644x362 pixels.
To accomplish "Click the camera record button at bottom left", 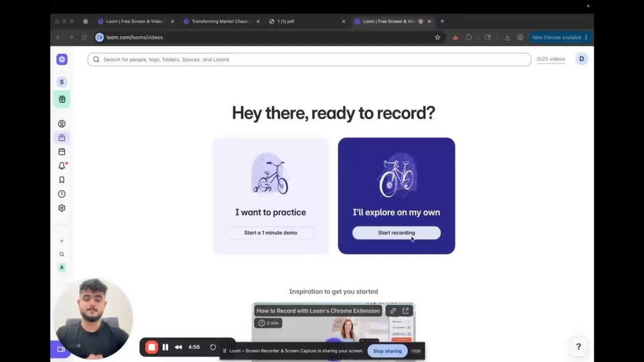I will [61, 349].
